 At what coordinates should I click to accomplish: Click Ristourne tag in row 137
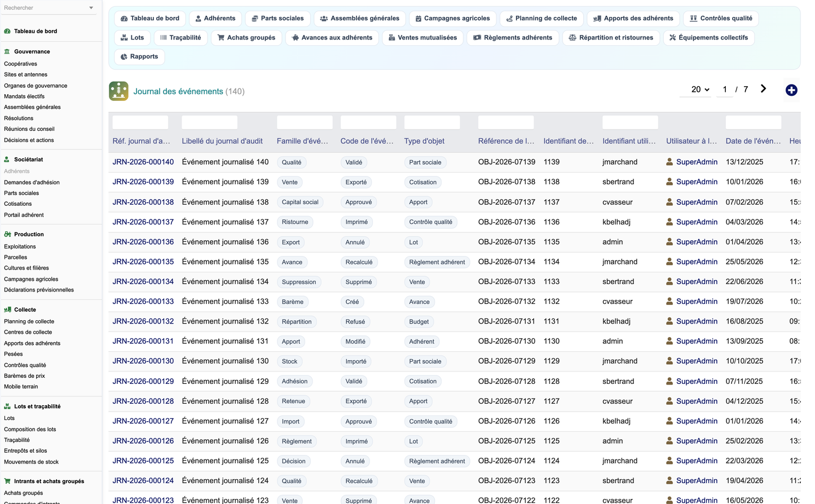[x=295, y=222]
